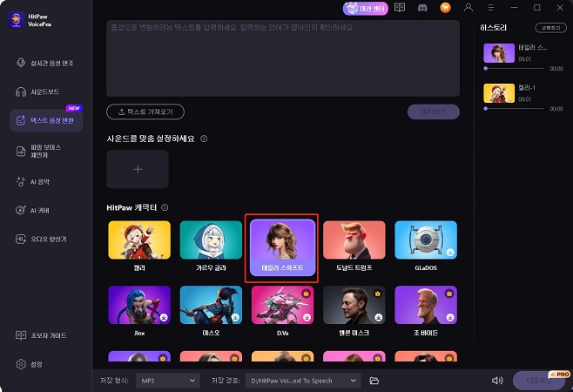The width and height of the screenshot is (573, 392).
Task: Click the playback slider of the first history item
Action: (515, 68)
